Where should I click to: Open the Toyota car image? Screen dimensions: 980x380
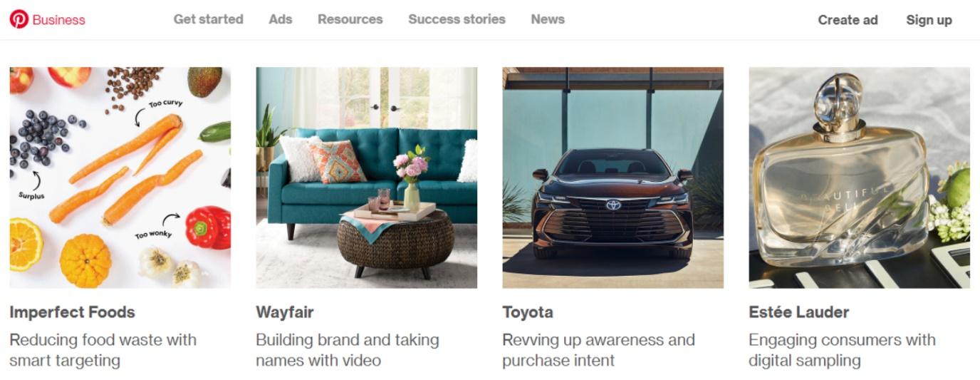(613, 178)
